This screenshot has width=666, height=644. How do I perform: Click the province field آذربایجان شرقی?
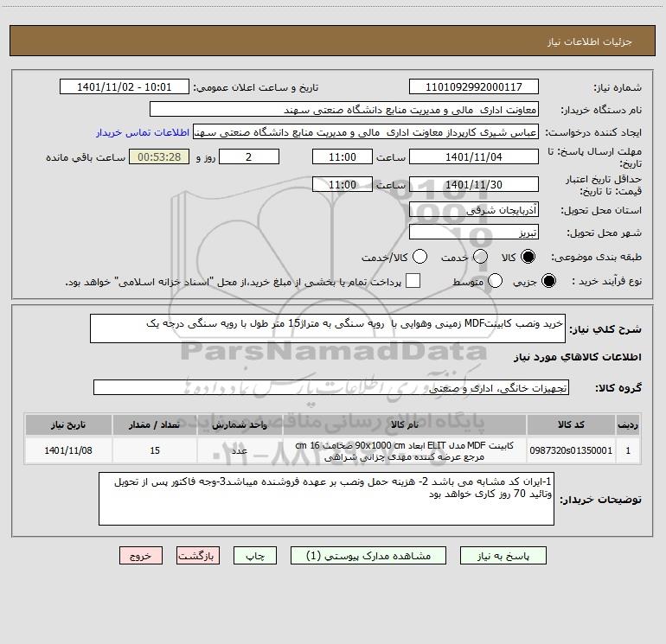click(474, 210)
